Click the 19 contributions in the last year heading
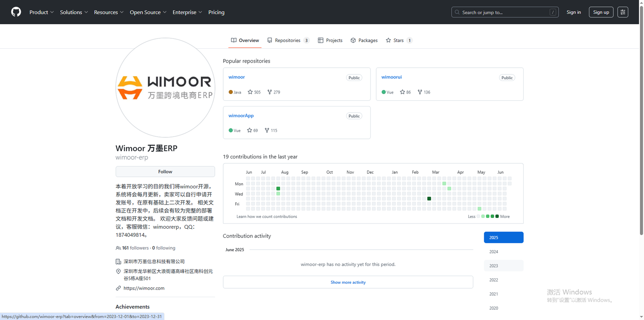This screenshot has height=320, width=644. click(260, 157)
